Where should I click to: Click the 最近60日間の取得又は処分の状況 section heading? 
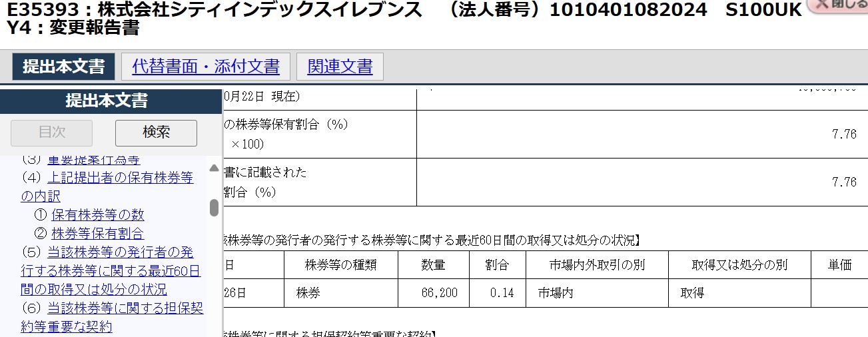point(434,240)
